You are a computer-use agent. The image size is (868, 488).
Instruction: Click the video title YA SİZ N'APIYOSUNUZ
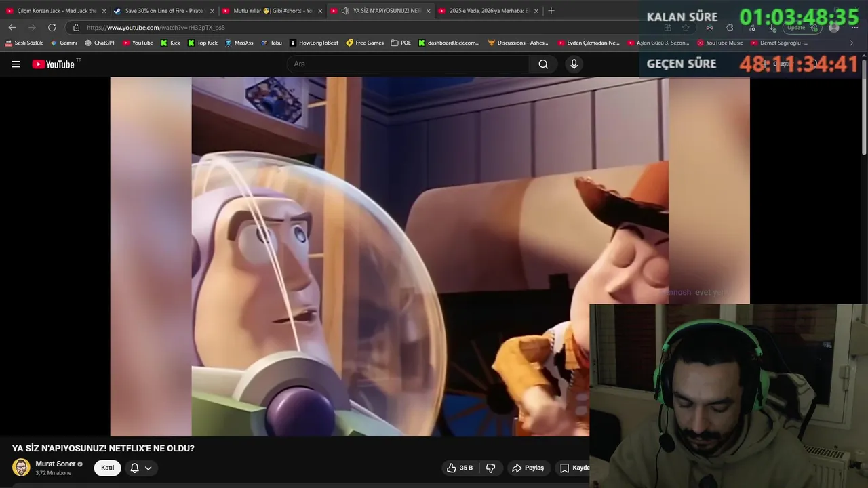tap(103, 449)
